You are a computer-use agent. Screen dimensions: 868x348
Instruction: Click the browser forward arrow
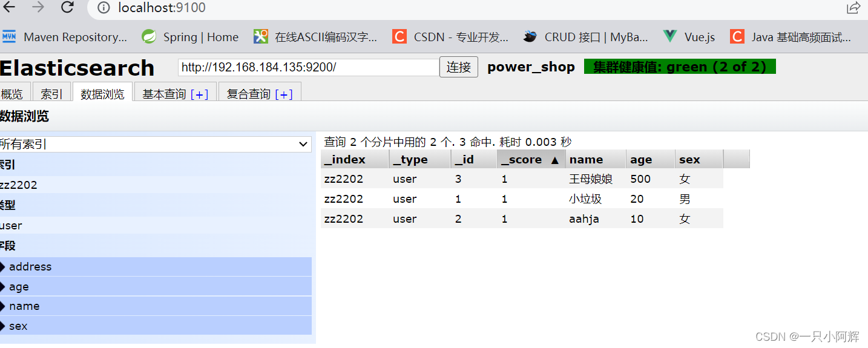pyautogui.click(x=38, y=7)
